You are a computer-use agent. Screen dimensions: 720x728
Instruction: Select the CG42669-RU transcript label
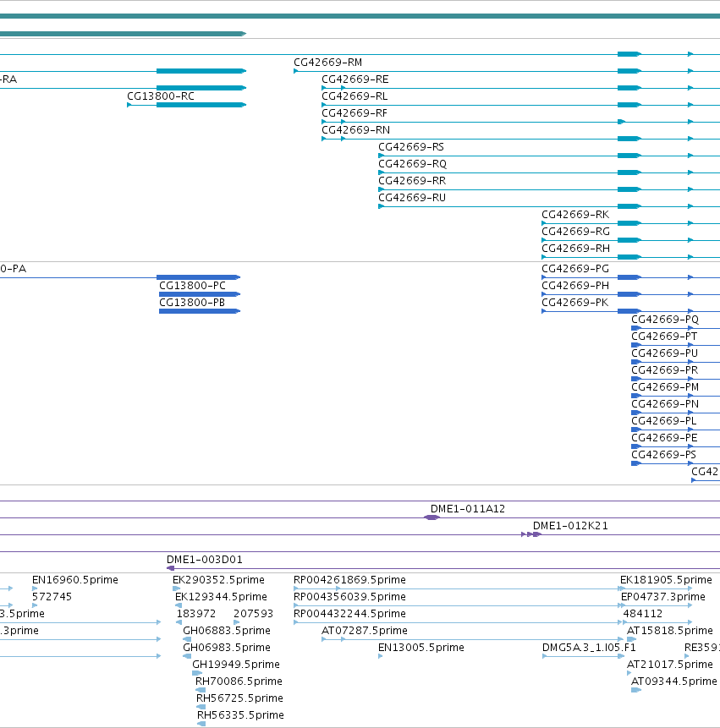tap(411, 198)
